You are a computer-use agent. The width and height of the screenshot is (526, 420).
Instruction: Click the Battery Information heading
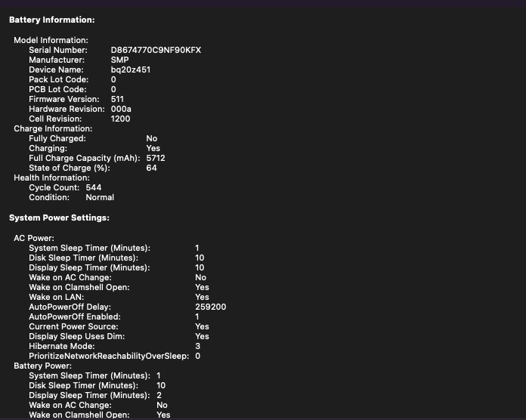tap(52, 20)
